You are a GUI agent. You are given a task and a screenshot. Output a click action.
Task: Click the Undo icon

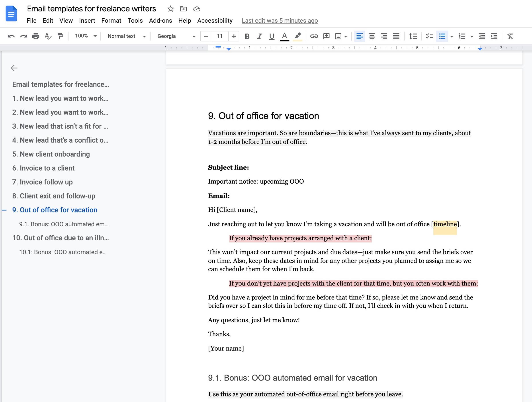pos(11,36)
